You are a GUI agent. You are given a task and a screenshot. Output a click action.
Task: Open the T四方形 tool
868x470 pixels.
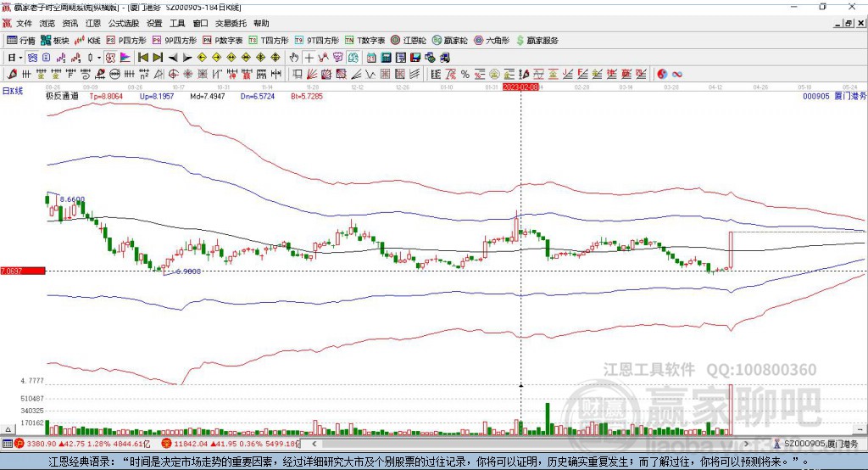[x=269, y=41]
